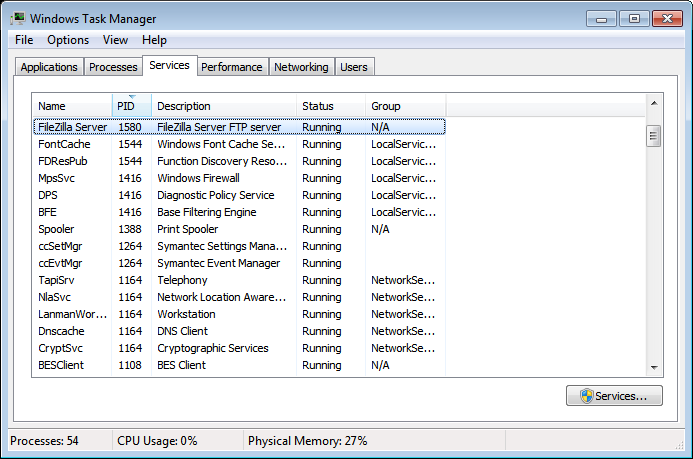Select the Spooler service row
Viewport: 693px width, 459px height.
click(239, 229)
